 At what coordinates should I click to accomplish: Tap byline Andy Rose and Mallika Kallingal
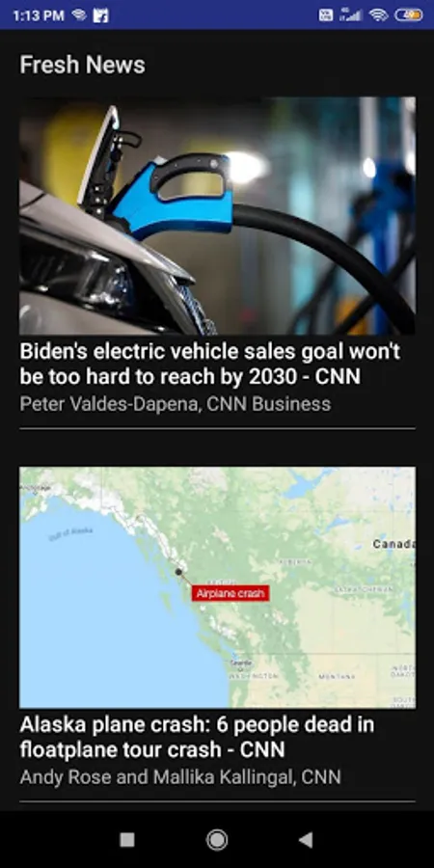pos(180,776)
